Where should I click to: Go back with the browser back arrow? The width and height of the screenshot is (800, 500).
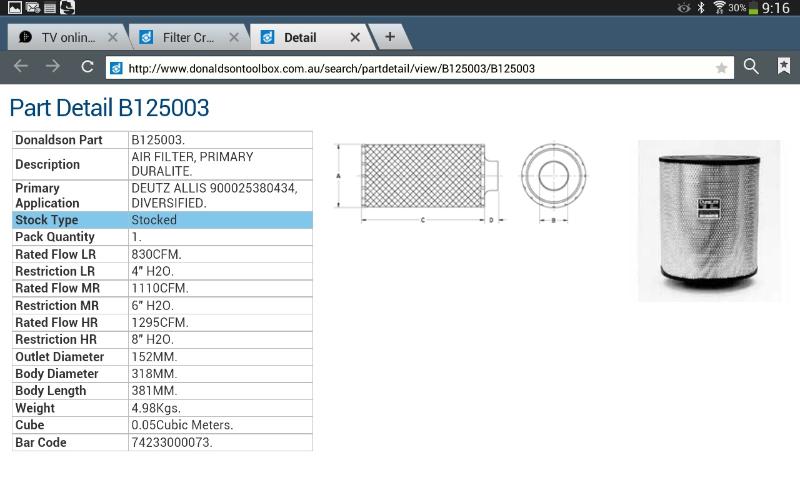(21, 66)
